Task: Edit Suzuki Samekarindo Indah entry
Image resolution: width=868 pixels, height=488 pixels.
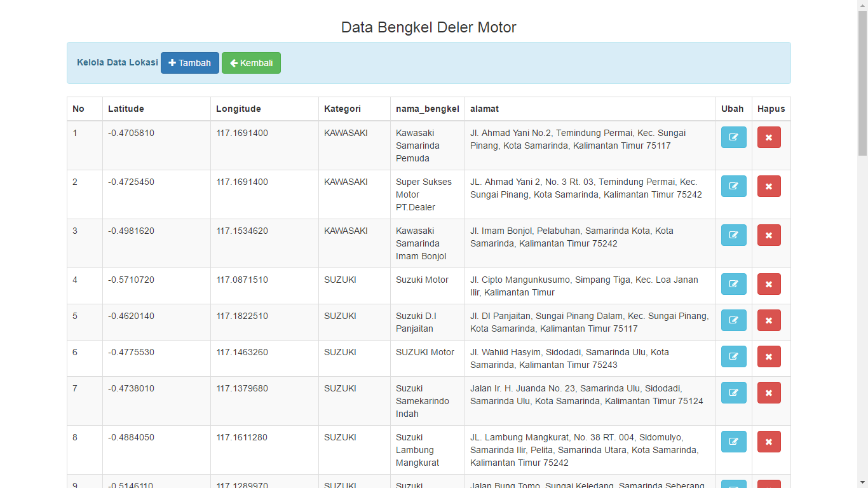Action: [733, 393]
